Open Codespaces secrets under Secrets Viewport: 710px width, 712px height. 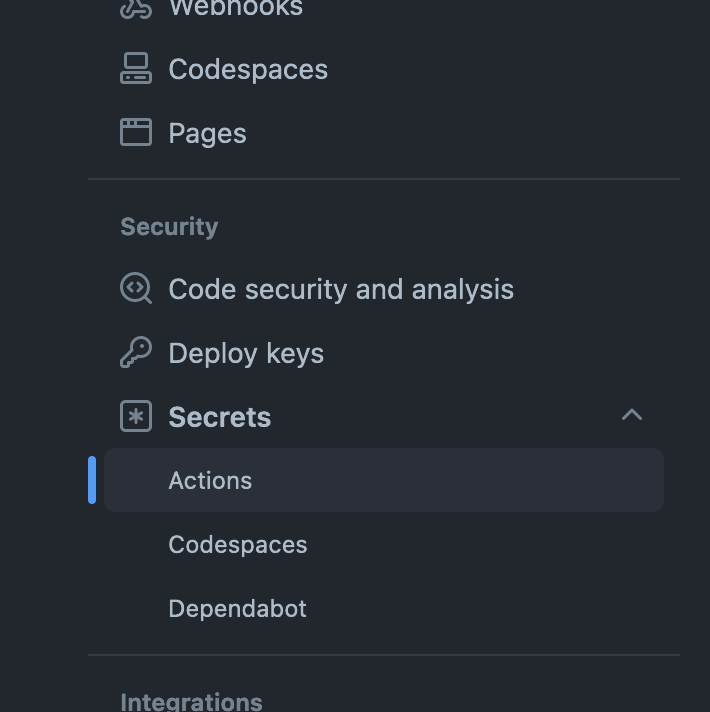(x=238, y=545)
